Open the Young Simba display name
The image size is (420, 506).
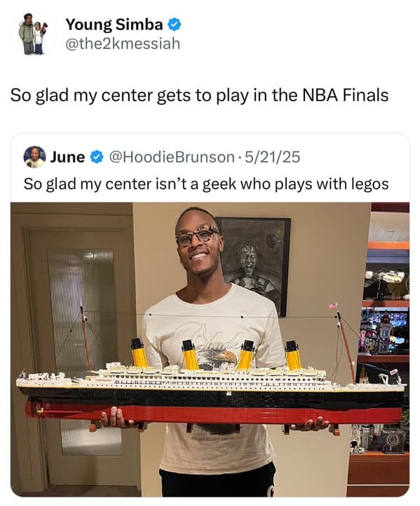pyautogui.click(x=114, y=25)
